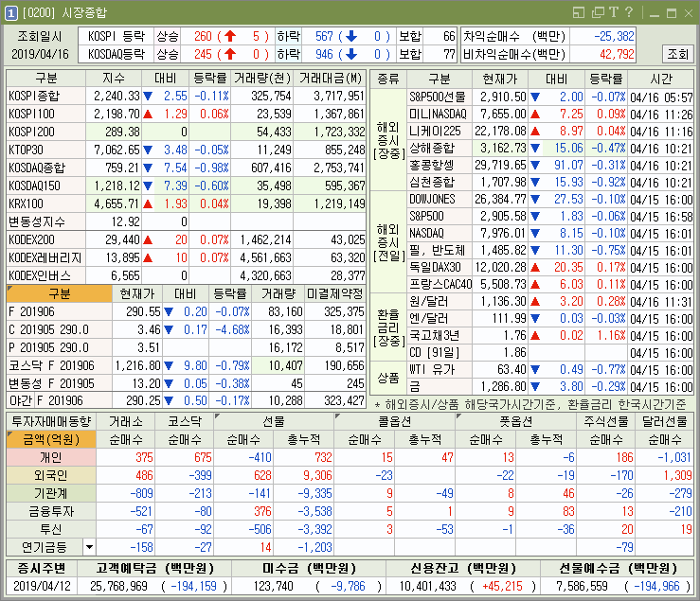The image size is (700, 601).
Task: Click the 고객예탁금 value 25,768,969
Action: (x=118, y=586)
